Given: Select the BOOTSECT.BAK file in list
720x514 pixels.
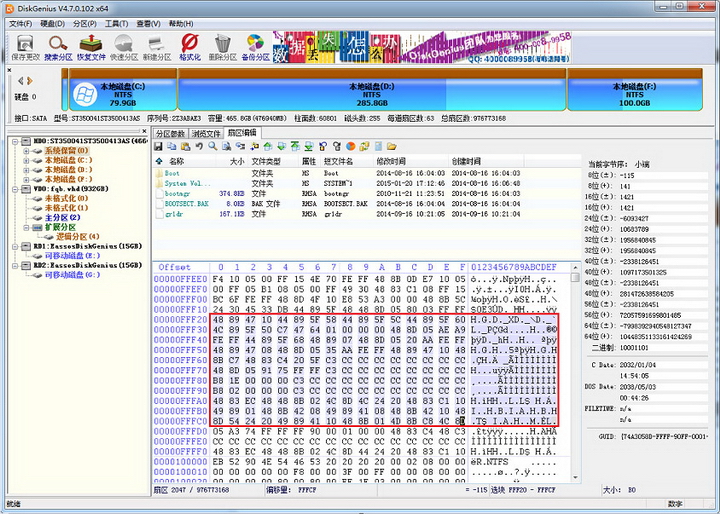Looking at the screenshot, I should [183, 203].
